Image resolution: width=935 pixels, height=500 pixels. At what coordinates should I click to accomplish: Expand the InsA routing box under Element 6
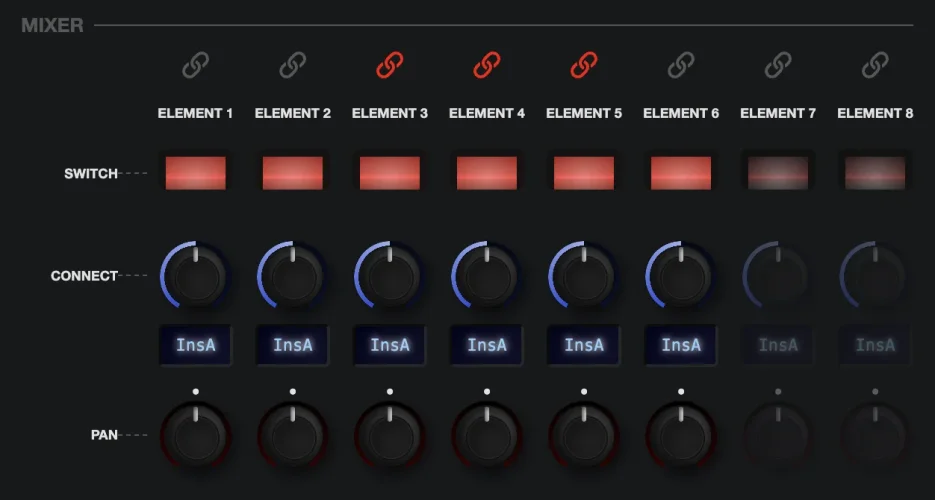click(680, 345)
